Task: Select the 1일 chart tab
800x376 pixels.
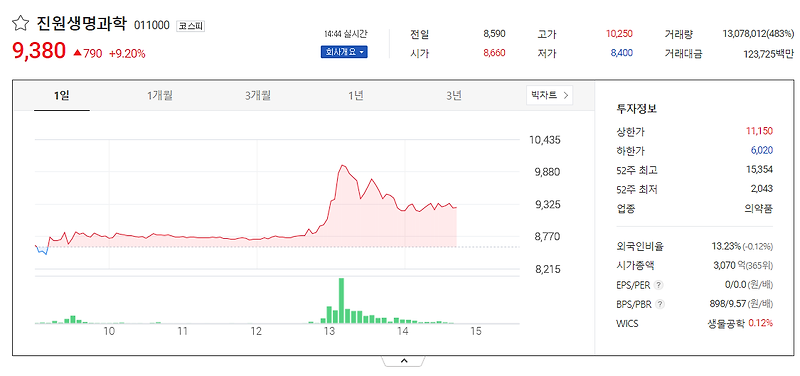Action: pyautogui.click(x=62, y=95)
